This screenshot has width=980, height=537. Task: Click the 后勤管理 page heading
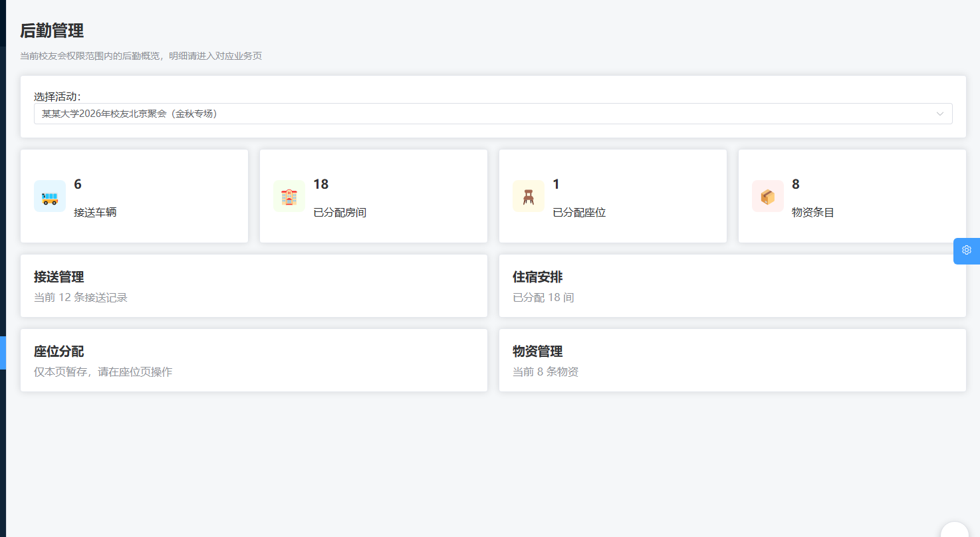click(x=52, y=31)
